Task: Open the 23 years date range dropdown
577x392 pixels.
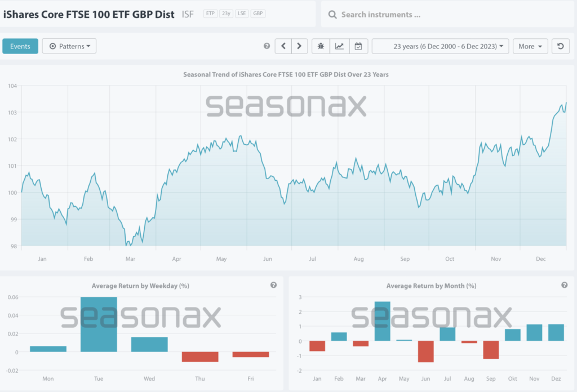Action: [440, 46]
